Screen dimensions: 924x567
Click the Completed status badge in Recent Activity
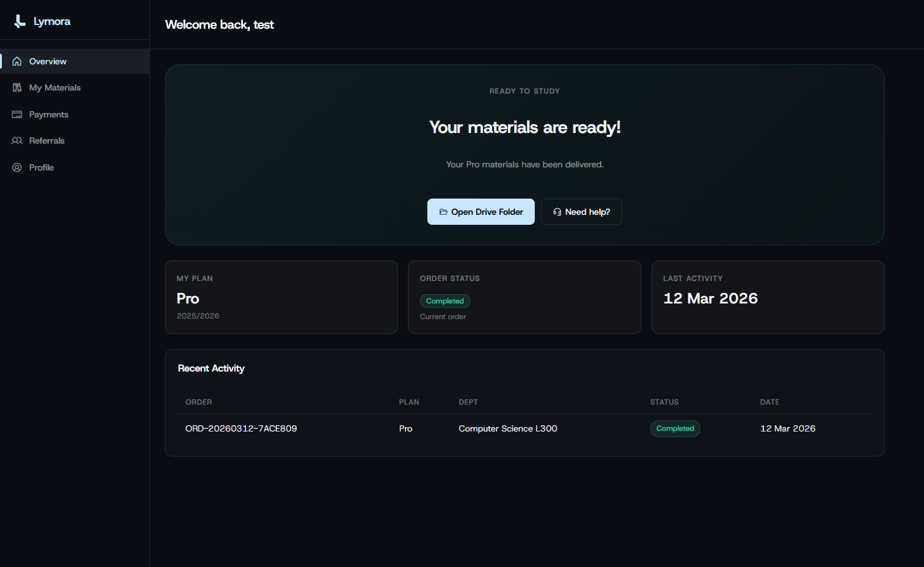pos(675,428)
